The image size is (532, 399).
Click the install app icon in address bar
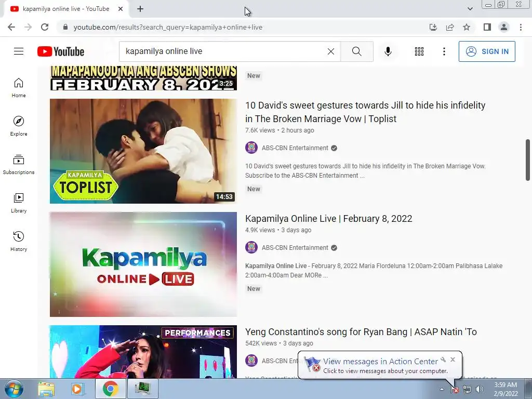pos(433,27)
